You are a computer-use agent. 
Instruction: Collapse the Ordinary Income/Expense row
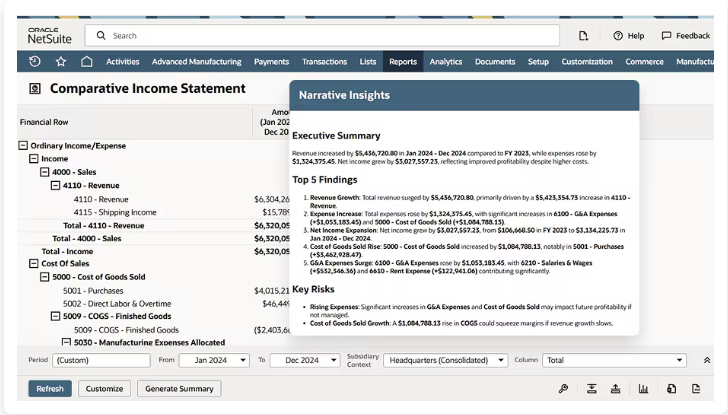[x=24, y=146]
